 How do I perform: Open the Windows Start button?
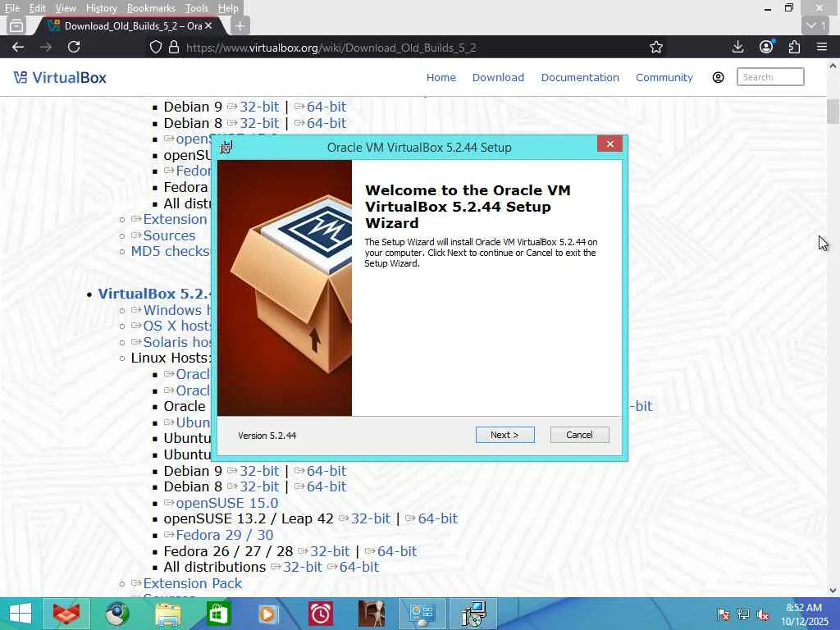click(21, 614)
